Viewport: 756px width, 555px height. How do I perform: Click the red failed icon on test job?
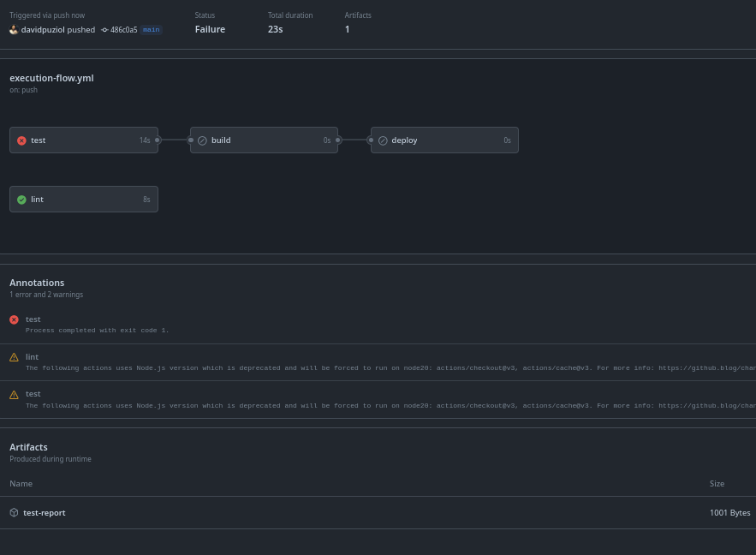pos(21,140)
